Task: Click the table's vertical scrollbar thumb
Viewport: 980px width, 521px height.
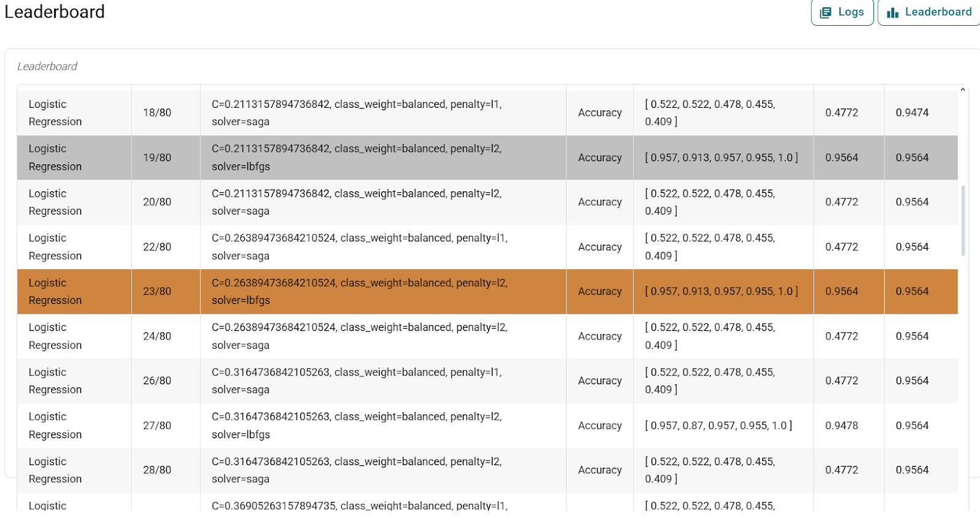Action: pos(963,220)
